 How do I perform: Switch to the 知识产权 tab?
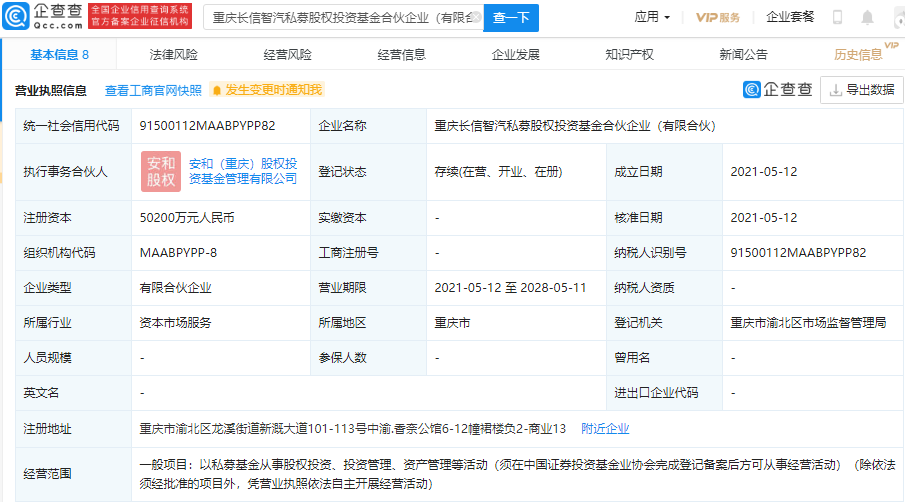(x=629, y=55)
